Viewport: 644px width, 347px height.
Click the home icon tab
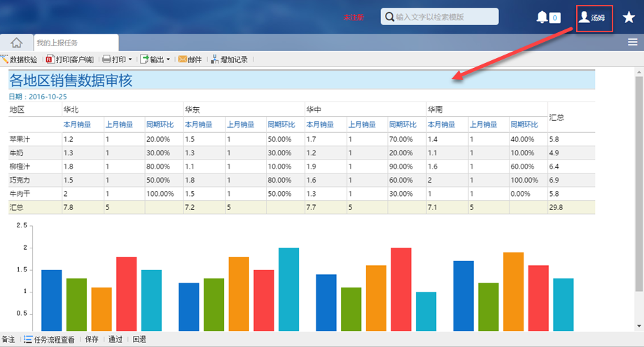pos(16,43)
